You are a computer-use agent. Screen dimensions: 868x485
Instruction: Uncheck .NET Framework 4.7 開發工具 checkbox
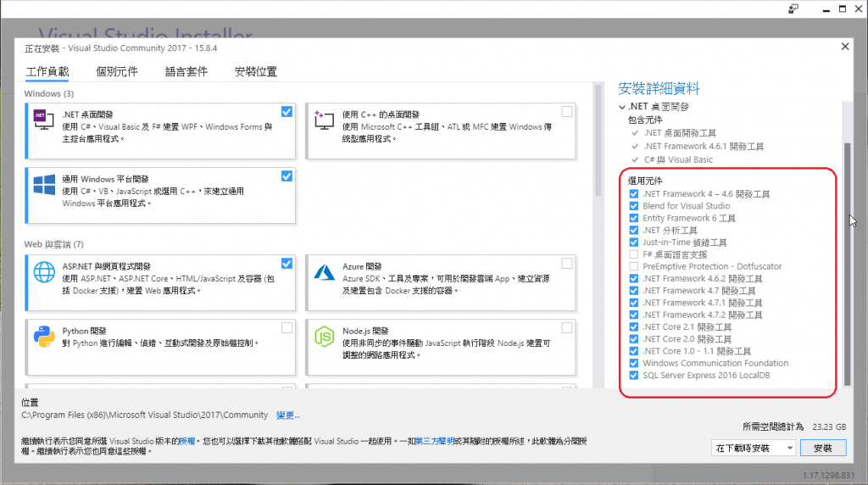(634, 291)
